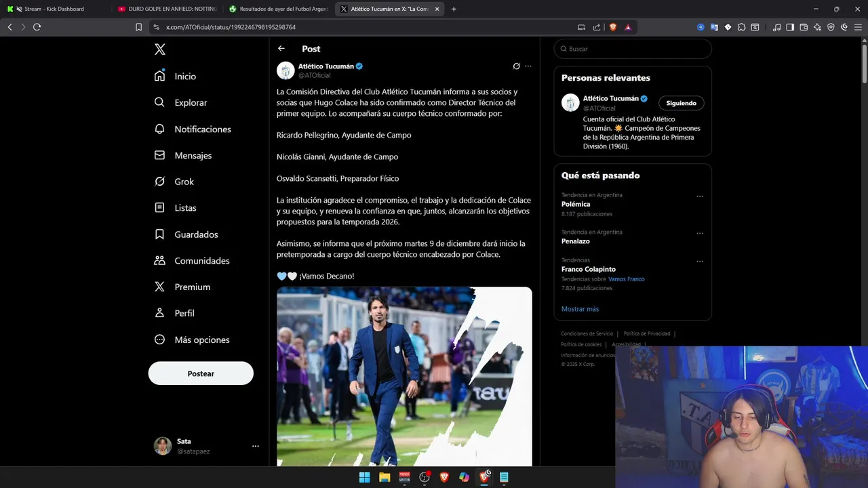Toggle the browser sidebar panel

(791, 27)
